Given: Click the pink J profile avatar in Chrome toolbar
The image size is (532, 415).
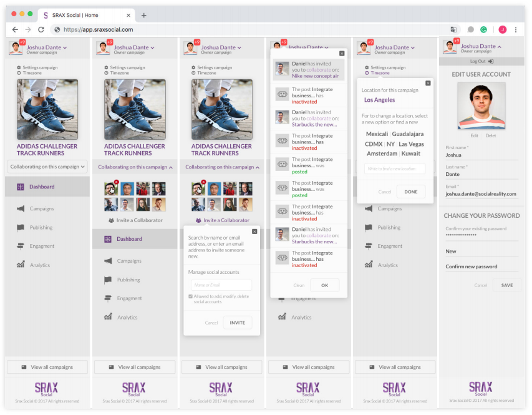Looking at the screenshot, I should pyautogui.click(x=503, y=30).
